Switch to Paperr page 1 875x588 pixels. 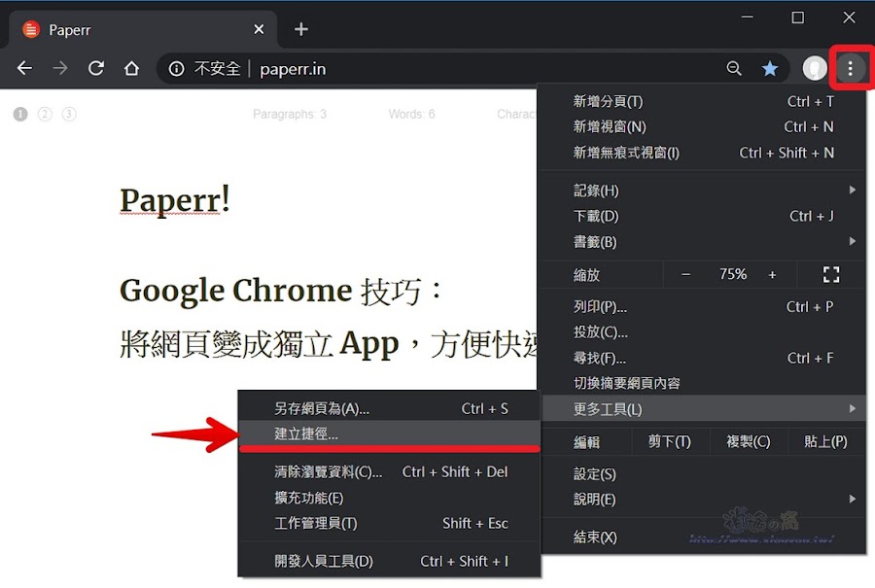tap(20, 115)
